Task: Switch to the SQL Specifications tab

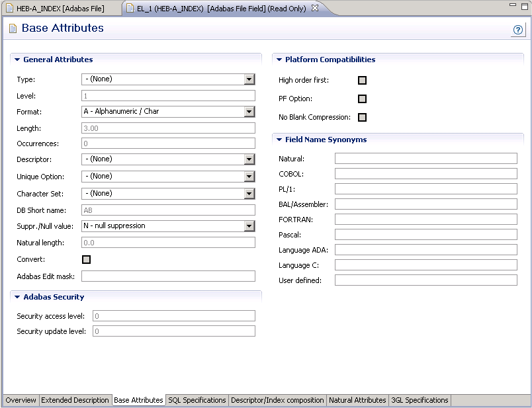Action: 197,400
